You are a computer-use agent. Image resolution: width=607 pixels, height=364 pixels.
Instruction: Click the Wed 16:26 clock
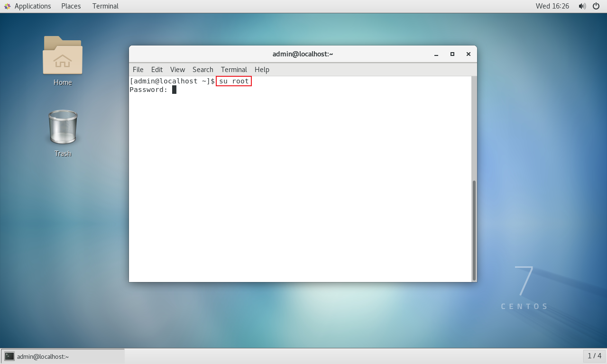[x=552, y=6]
